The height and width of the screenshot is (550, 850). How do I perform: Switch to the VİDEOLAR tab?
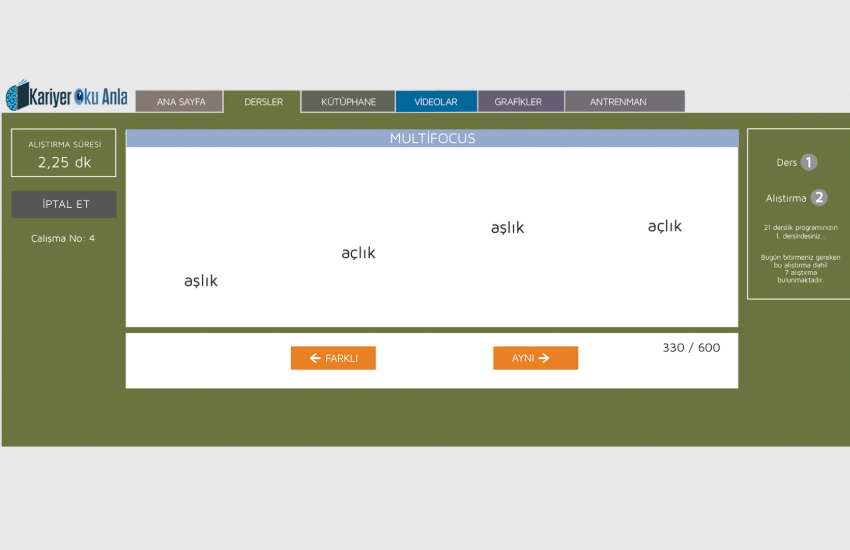pos(436,102)
